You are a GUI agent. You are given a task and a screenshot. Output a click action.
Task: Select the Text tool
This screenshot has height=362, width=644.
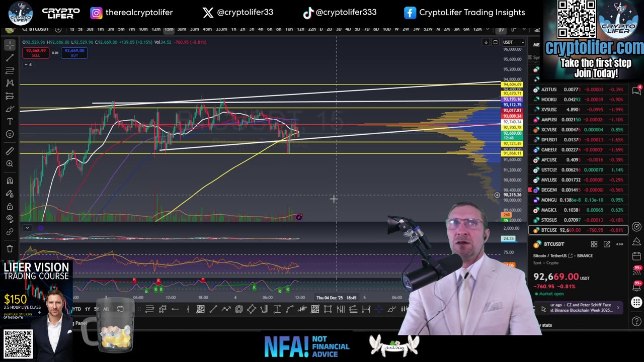[x=10, y=121]
